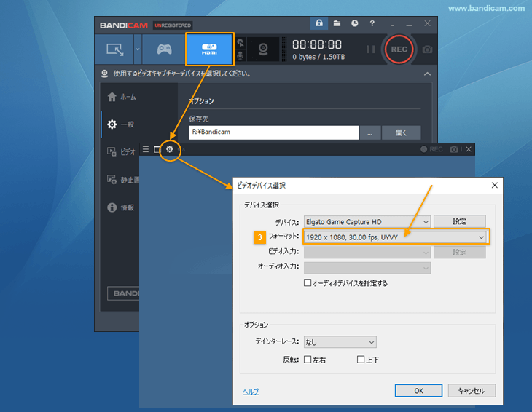
Task: Open the 静止画 sidebar tab
Action: tap(123, 180)
